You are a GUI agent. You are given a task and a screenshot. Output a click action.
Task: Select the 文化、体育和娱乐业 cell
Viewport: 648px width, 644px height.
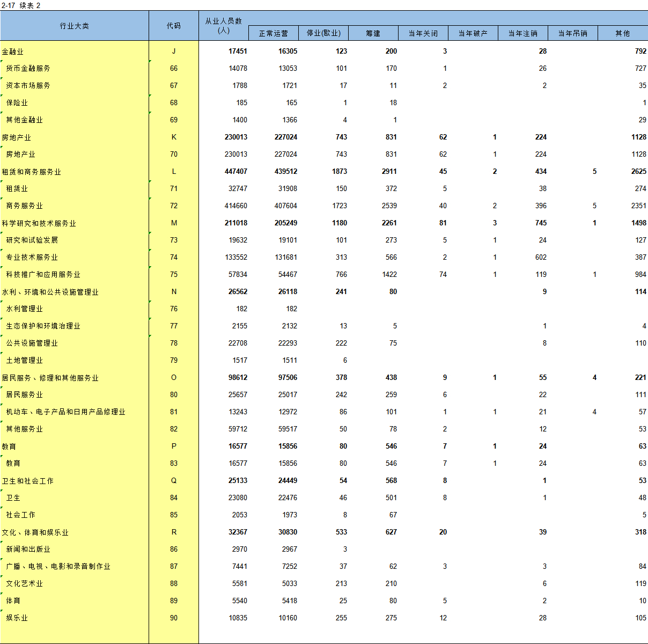coord(75,532)
